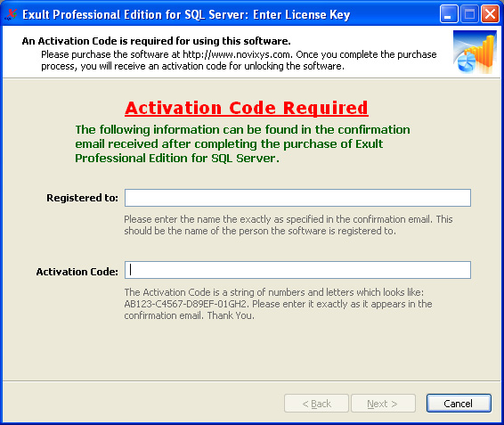Click the green confirmation email instruction text
This screenshot has width=504, height=425.
[x=242, y=143]
